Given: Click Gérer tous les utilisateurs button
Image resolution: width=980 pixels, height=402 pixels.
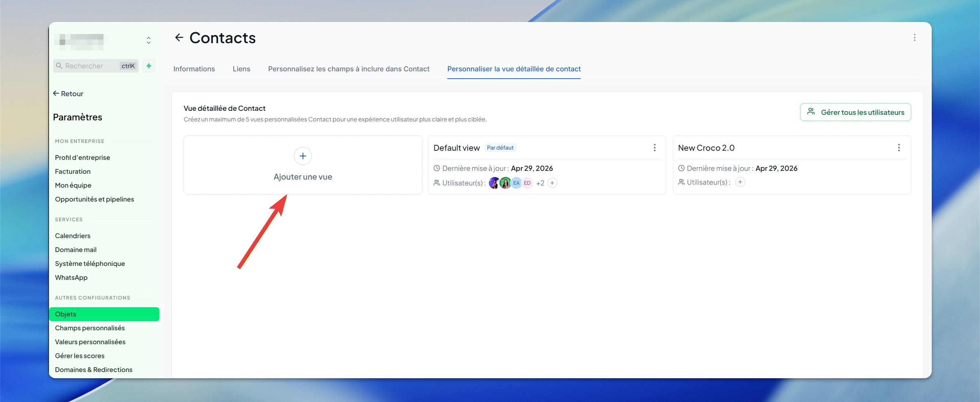Looking at the screenshot, I should (855, 112).
